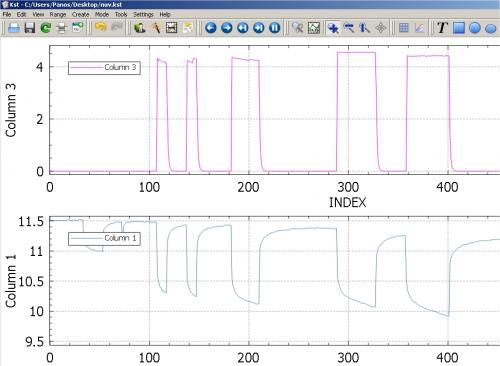Image resolution: width=500 pixels, height=366 pixels.
Task: Click the Change Data File icon
Action: (x=188, y=28)
